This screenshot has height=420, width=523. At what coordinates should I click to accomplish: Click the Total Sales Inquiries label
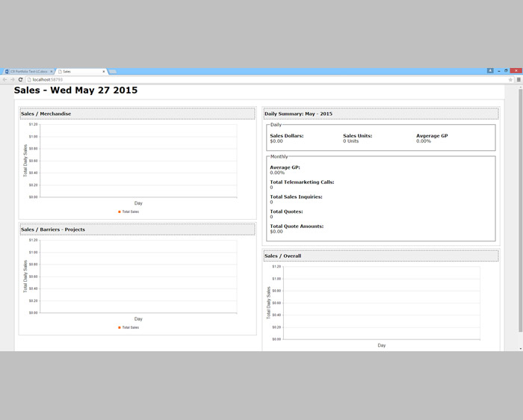point(296,197)
